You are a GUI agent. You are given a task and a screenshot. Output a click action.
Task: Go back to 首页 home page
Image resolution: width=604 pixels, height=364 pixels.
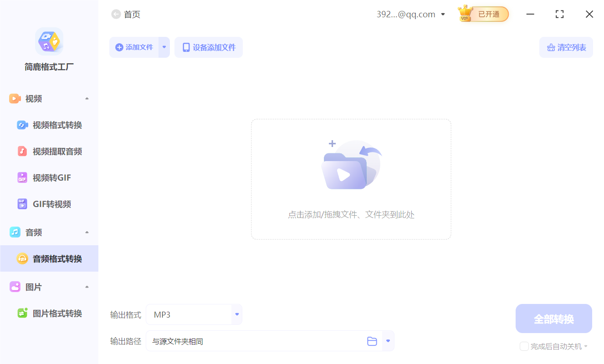(x=126, y=14)
